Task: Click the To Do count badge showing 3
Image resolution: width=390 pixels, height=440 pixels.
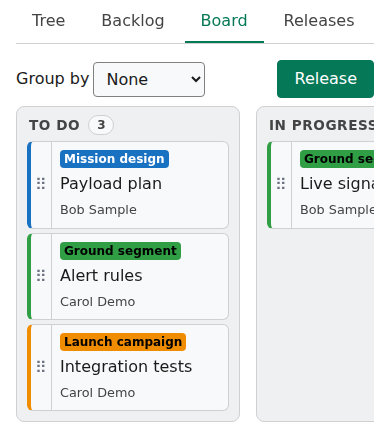Action: click(x=101, y=125)
